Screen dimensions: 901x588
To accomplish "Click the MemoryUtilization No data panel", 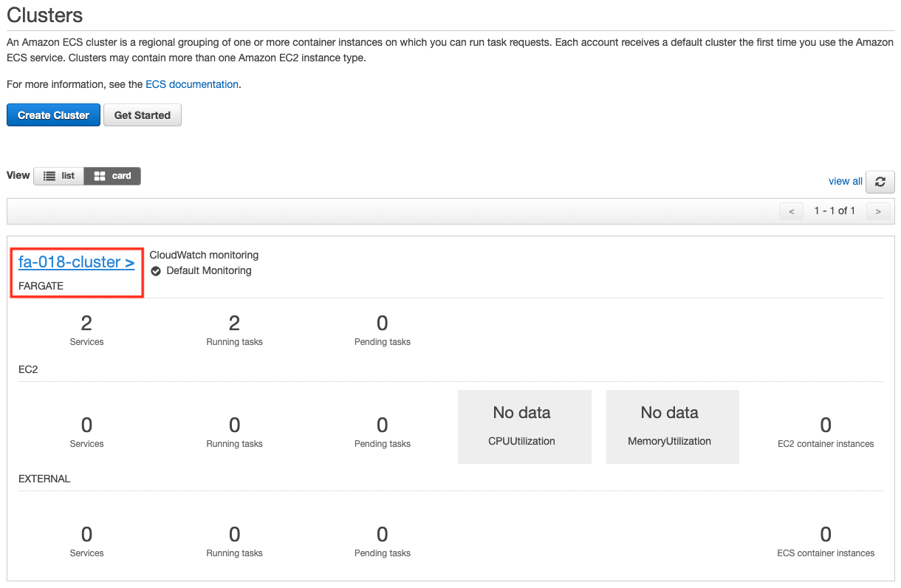I will (x=672, y=426).
